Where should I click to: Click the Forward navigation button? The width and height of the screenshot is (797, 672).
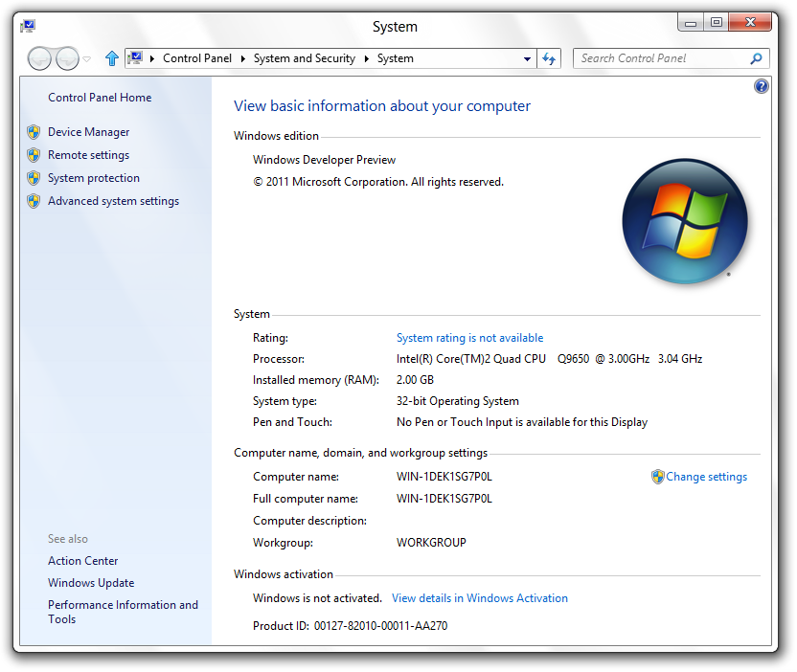click(x=66, y=59)
